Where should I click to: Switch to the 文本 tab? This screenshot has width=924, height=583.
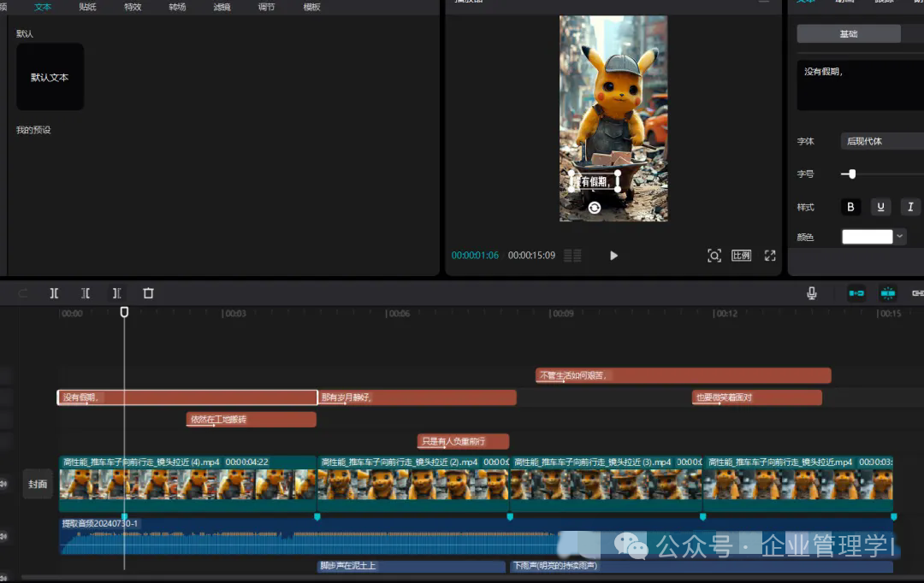(x=43, y=7)
